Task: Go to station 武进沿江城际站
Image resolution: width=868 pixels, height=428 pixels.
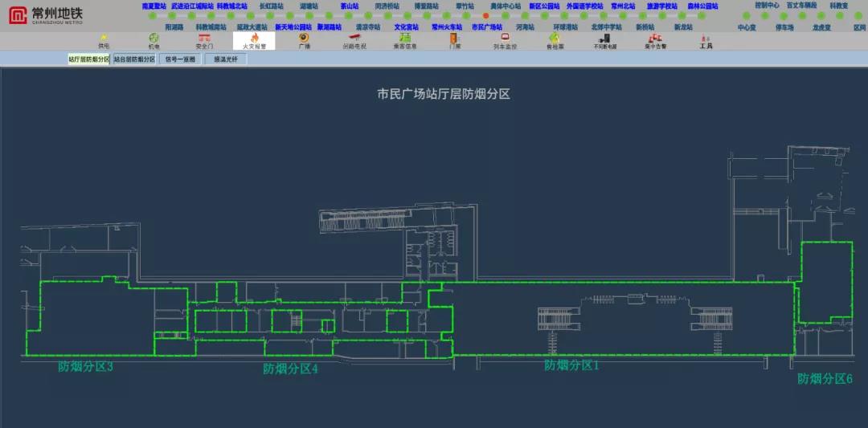Action: click(x=192, y=6)
